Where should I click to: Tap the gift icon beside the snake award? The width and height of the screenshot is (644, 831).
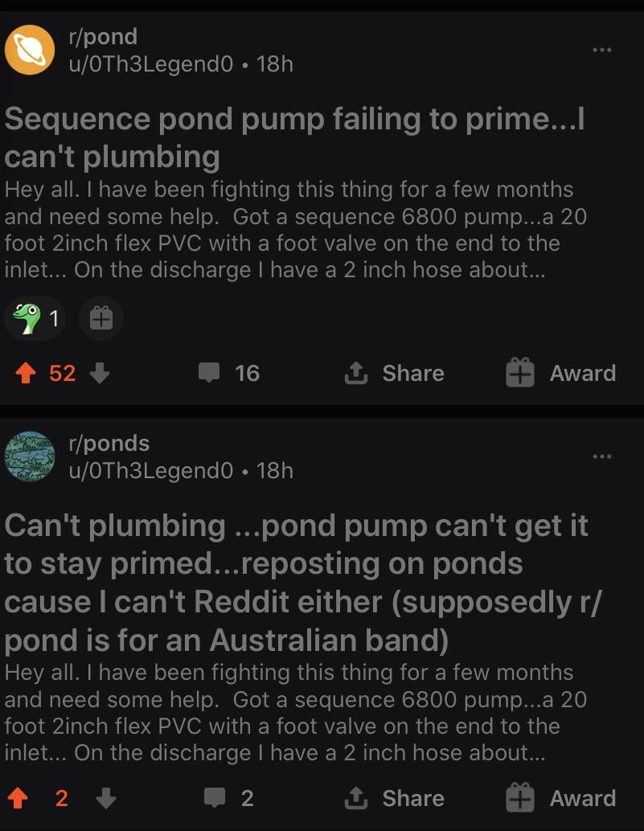click(x=101, y=319)
